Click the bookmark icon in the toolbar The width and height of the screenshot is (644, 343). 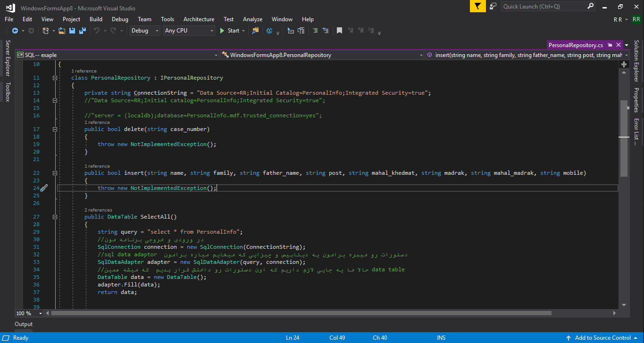[339, 31]
